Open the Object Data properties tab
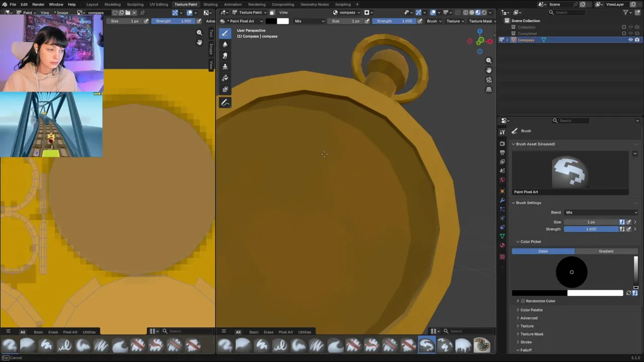Viewport: 644px width, 362px height. click(x=502, y=236)
